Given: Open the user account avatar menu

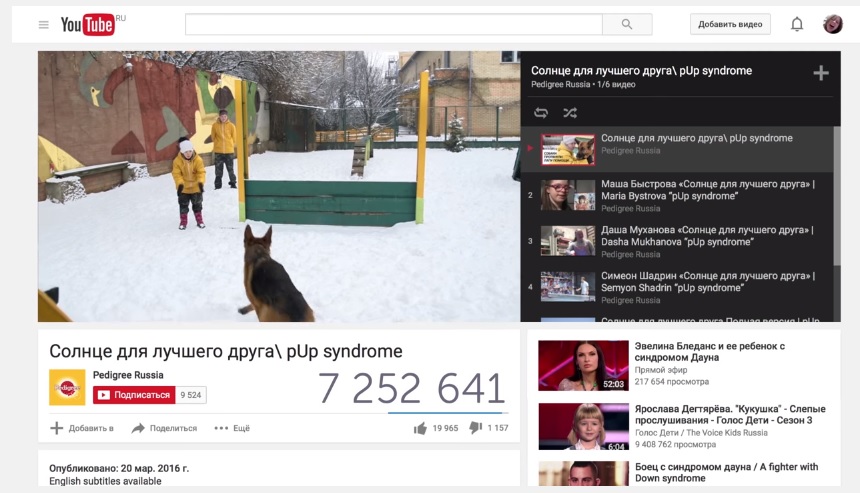Looking at the screenshot, I should pyautogui.click(x=832, y=24).
